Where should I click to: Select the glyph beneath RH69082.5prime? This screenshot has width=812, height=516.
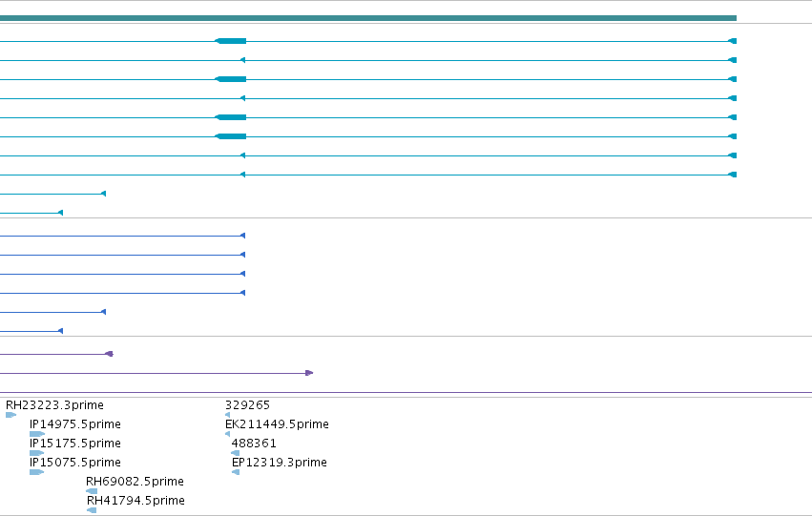(92, 491)
